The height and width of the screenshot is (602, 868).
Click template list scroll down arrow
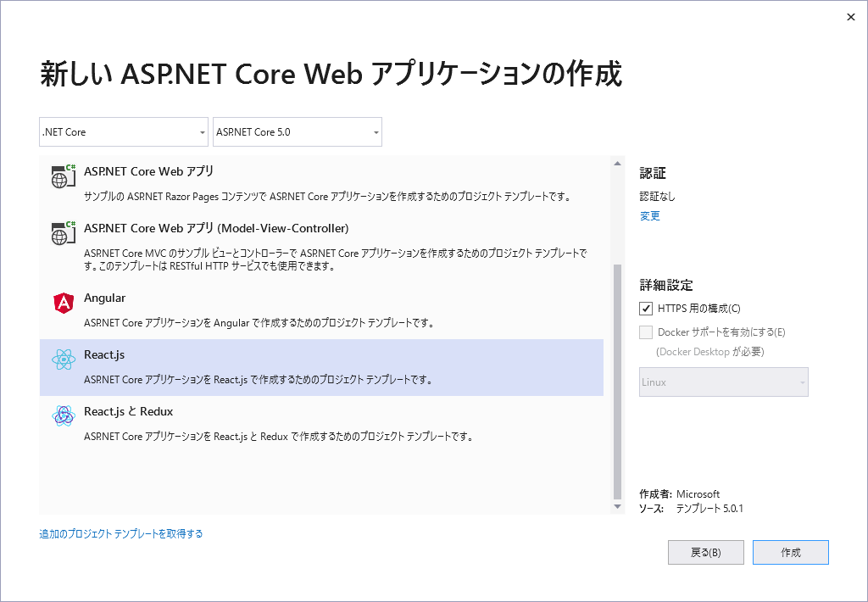[x=617, y=507]
